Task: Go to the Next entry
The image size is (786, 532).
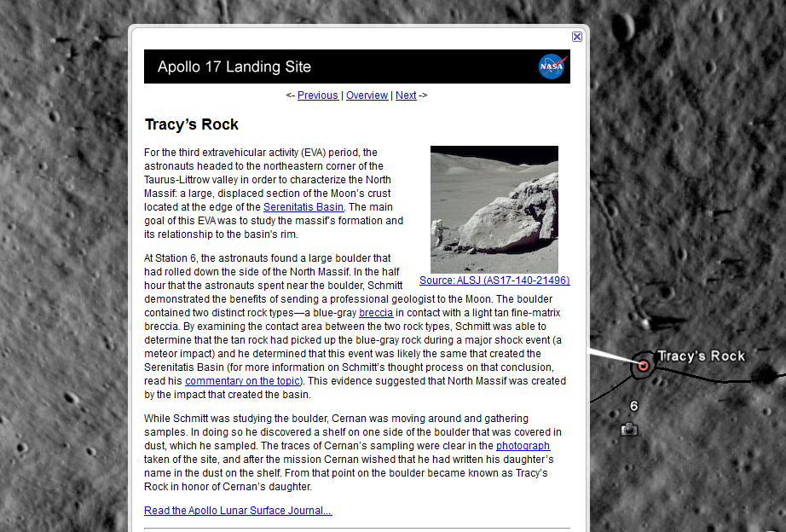Action: [406, 95]
